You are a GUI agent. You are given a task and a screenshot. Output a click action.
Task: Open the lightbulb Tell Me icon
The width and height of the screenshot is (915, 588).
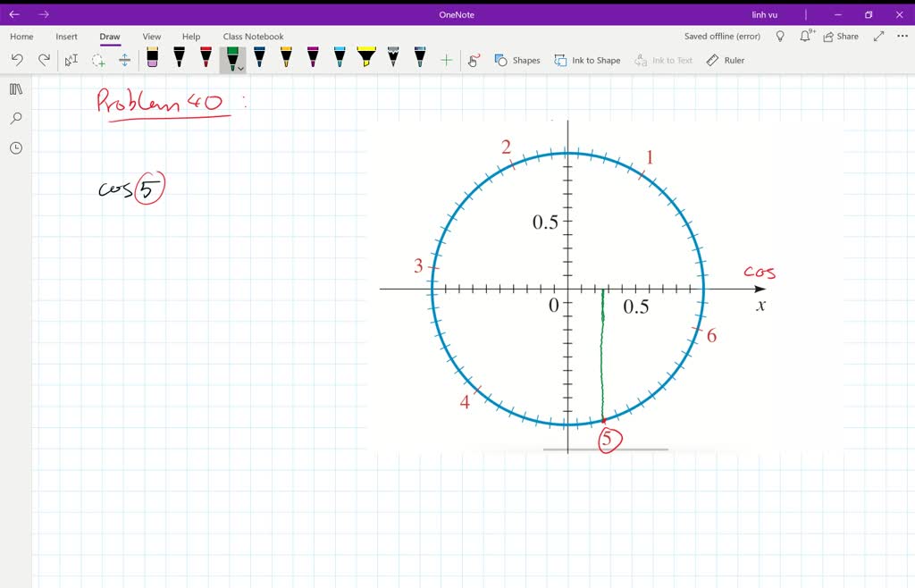tap(780, 36)
